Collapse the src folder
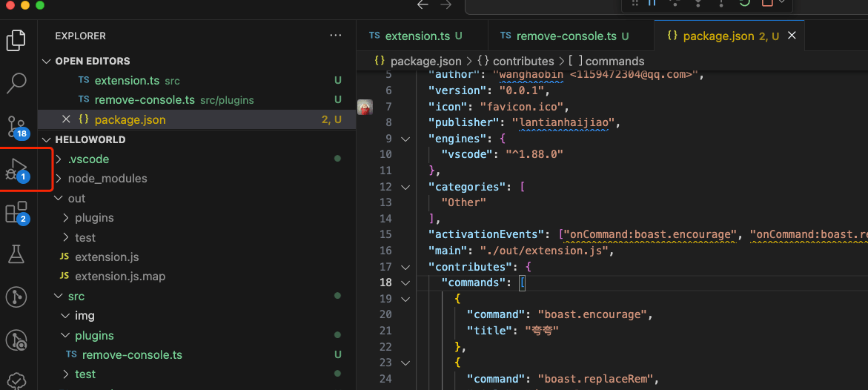Screen dimensions: 868x390 (x=59, y=296)
